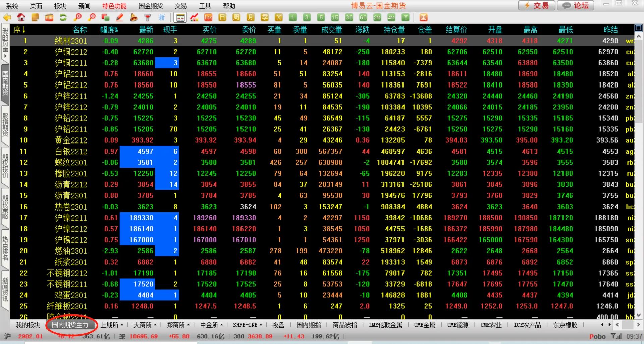Image resolution: width=644 pixels, height=344 pixels.
Task: Go to the red home icon
Action: [x=21, y=18]
